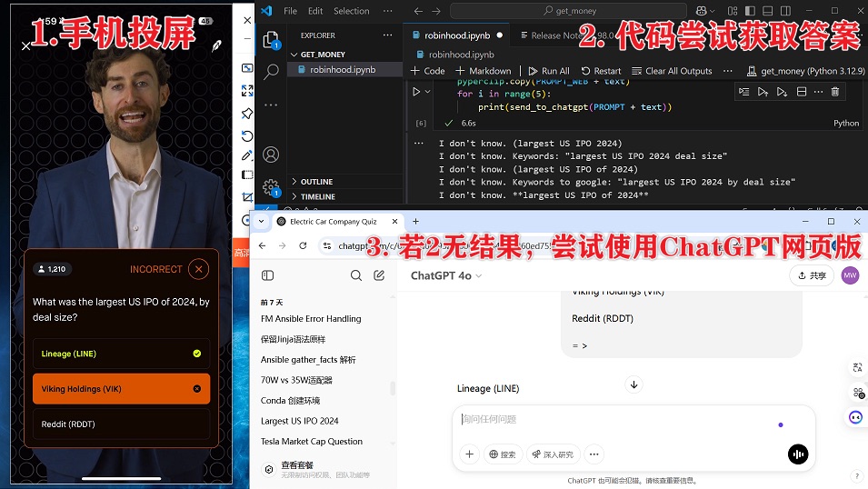Delete the cell with trash icon

(834, 92)
